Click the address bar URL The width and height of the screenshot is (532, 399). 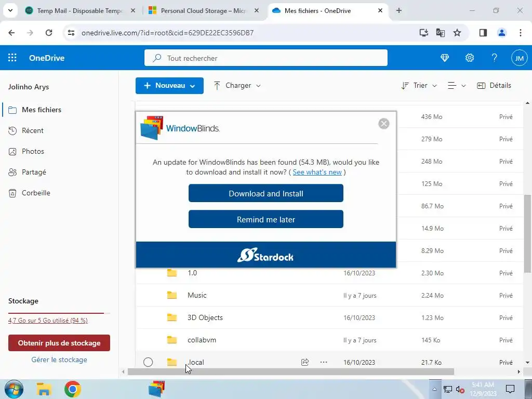pyautogui.click(x=168, y=33)
